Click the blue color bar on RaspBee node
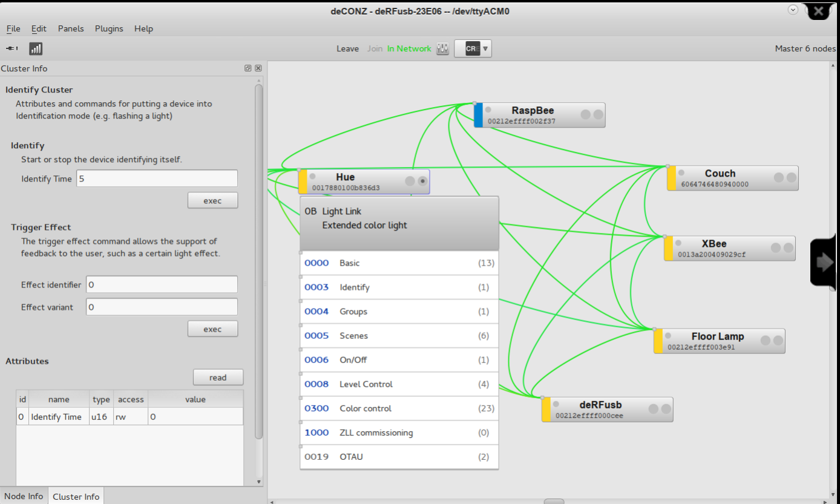The image size is (840, 504). 478,115
